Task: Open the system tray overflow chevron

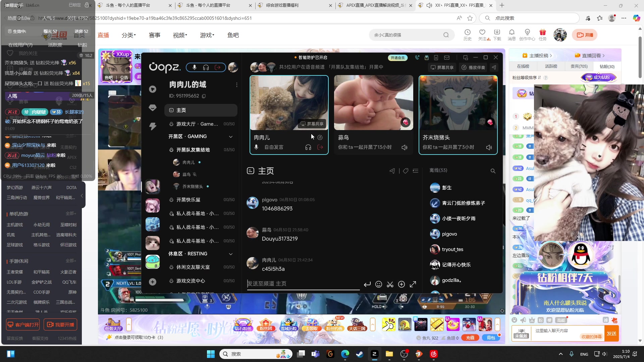Action: pyautogui.click(x=560, y=354)
